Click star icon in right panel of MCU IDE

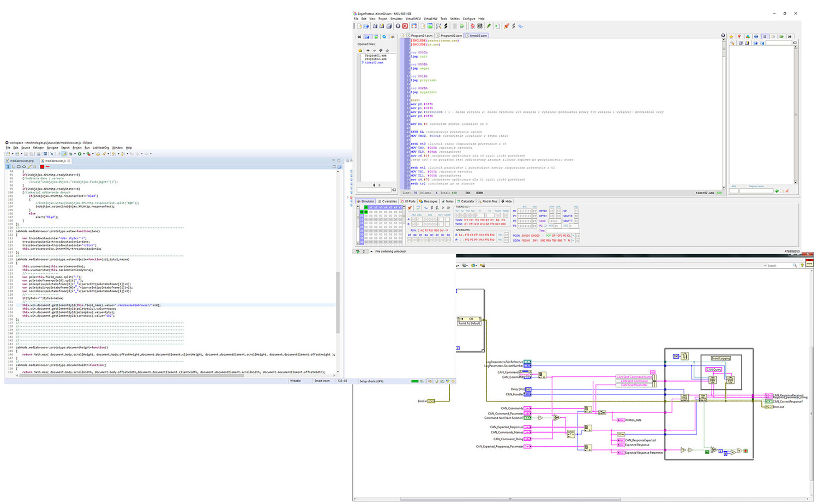[x=731, y=37]
